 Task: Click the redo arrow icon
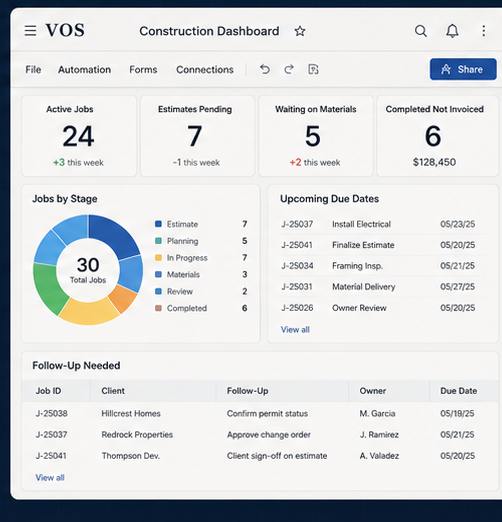tap(289, 69)
